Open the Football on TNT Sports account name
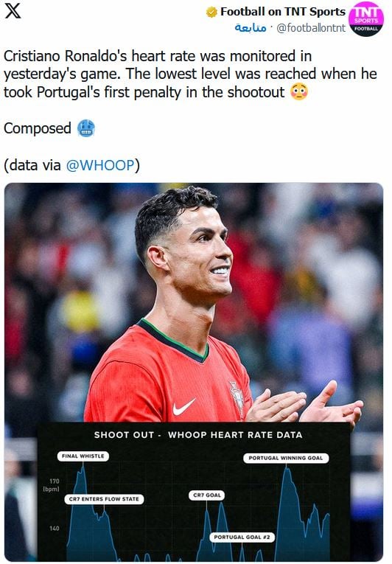 pyautogui.click(x=283, y=12)
